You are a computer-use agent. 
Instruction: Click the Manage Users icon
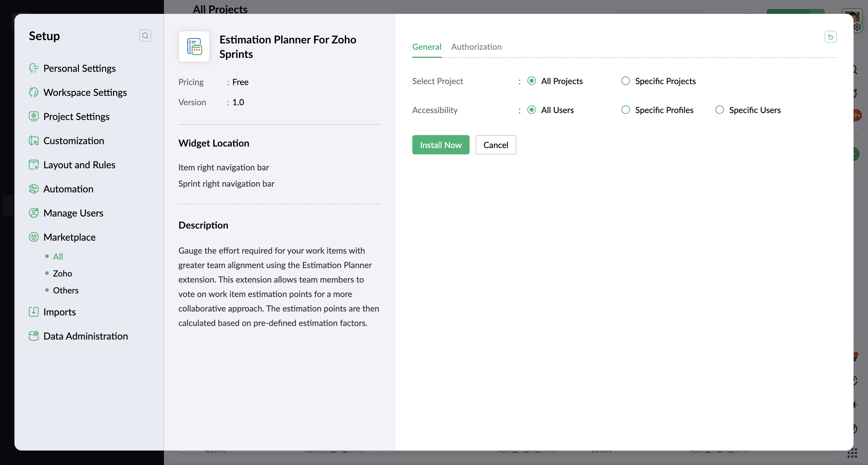34,213
